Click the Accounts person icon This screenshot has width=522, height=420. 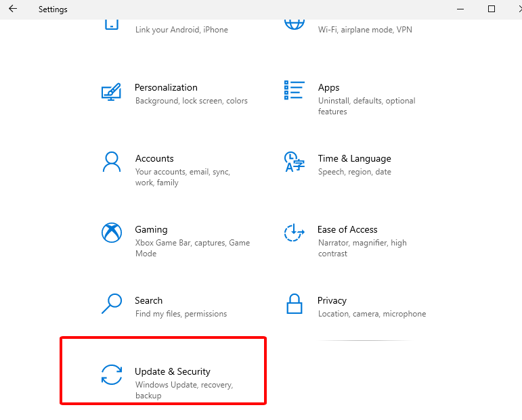(111, 162)
